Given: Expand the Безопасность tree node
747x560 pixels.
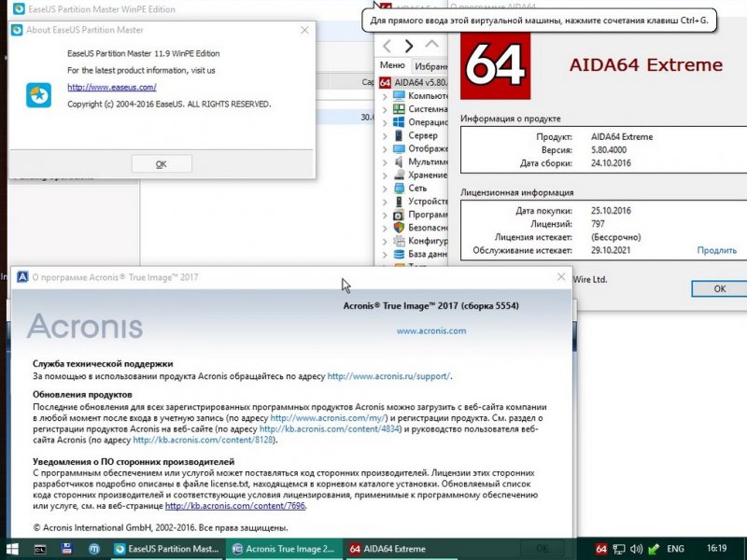Looking at the screenshot, I should (x=385, y=228).
